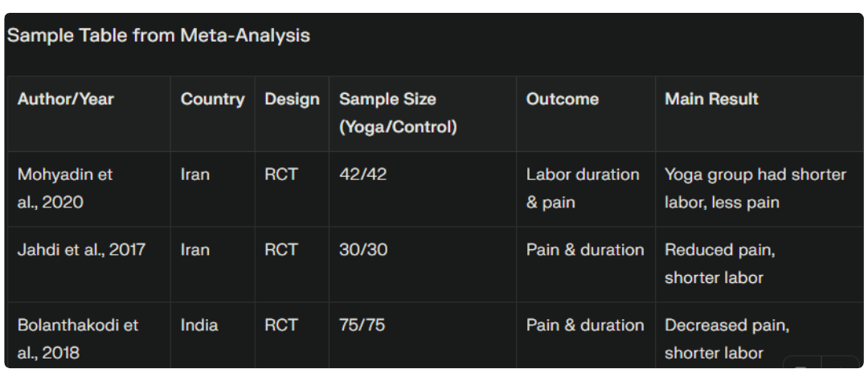This screenshot has height=377, width=868.
Task: Click the "Labor duration & pain" outcome cell
Action: pos(583,188)
